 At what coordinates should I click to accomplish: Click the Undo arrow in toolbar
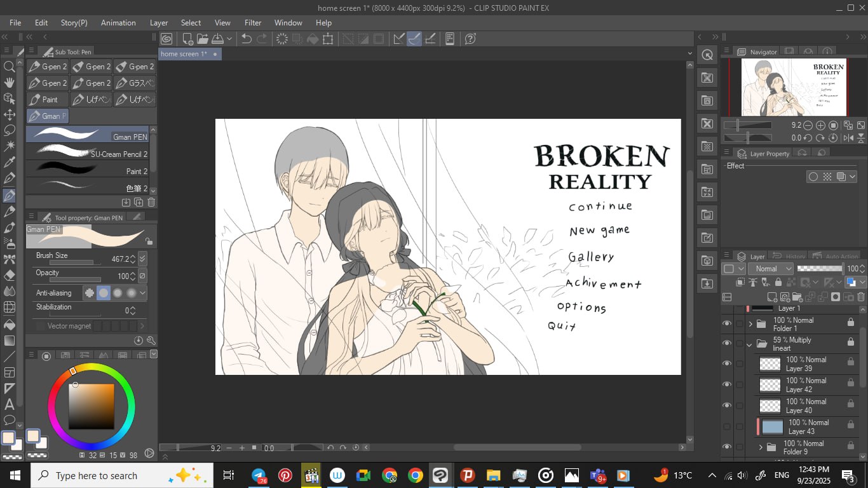click(247, 39)
